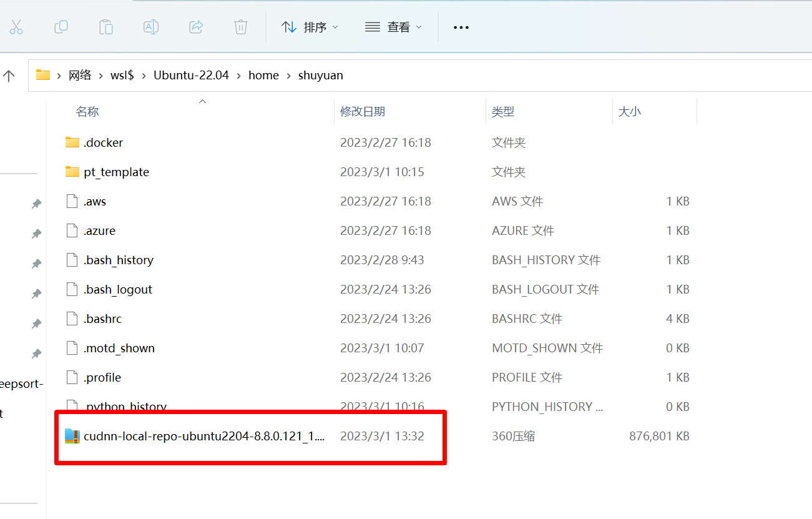The image size is (812, 519).
Task: Click the Copy icon in toolbar
Action: (x=61, y=27)
